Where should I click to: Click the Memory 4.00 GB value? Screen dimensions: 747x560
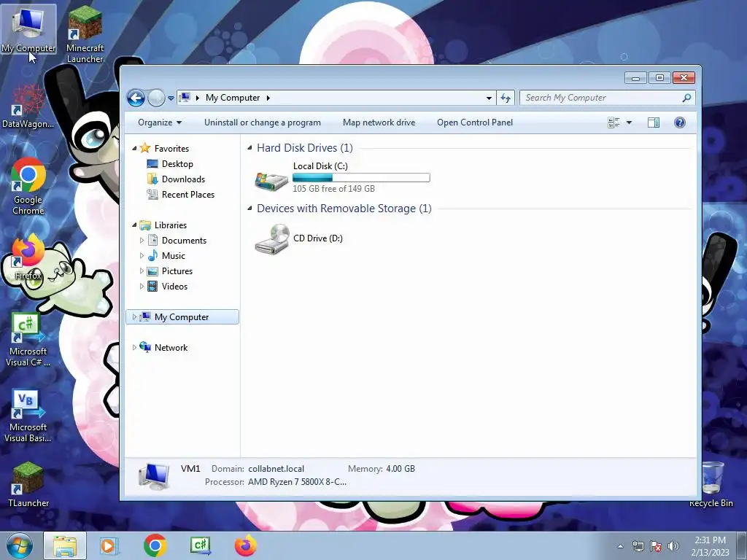[x=400, y=469]
